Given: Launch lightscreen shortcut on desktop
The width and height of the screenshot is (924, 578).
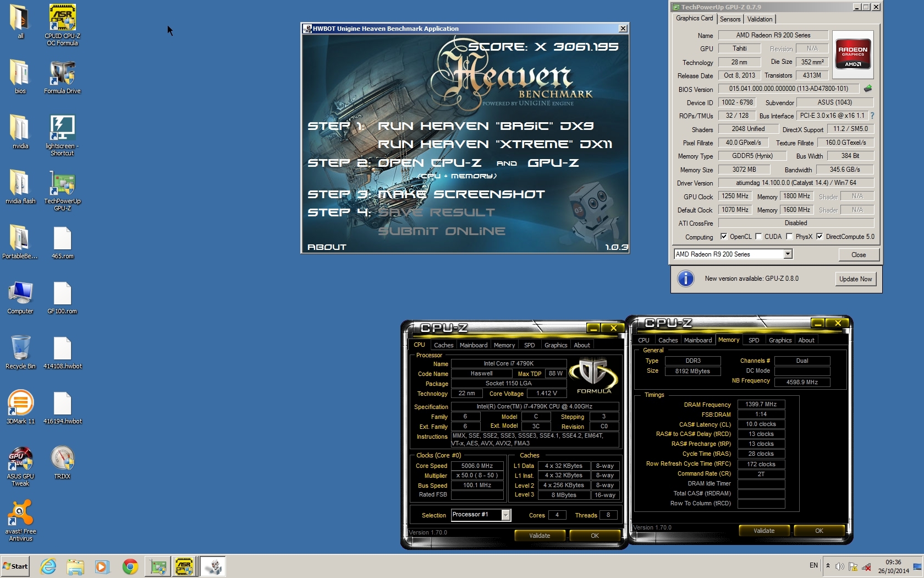Looking at the screenshot, I should (x=62, y=134).
